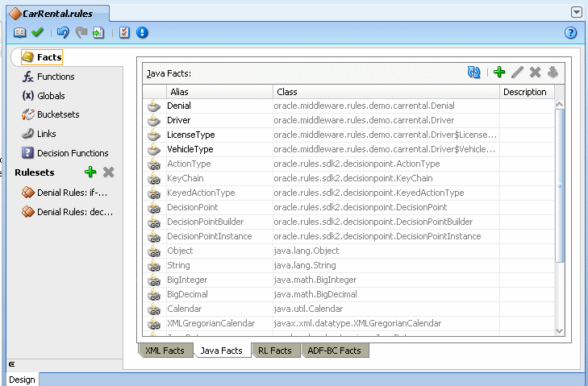Click class 'java.lang.String' cell
This screenshot has width=588, height=386.
[386, 265]
